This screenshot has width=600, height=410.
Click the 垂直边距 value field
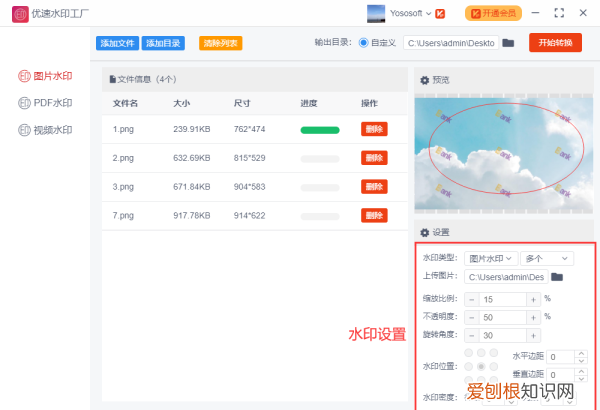[x=561, y=375]
